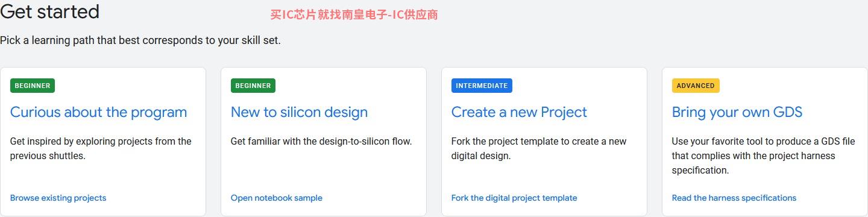Screen dimensions: 868x217
Task: Choose the Bring your own GDS heading
Action: point(737,112)
